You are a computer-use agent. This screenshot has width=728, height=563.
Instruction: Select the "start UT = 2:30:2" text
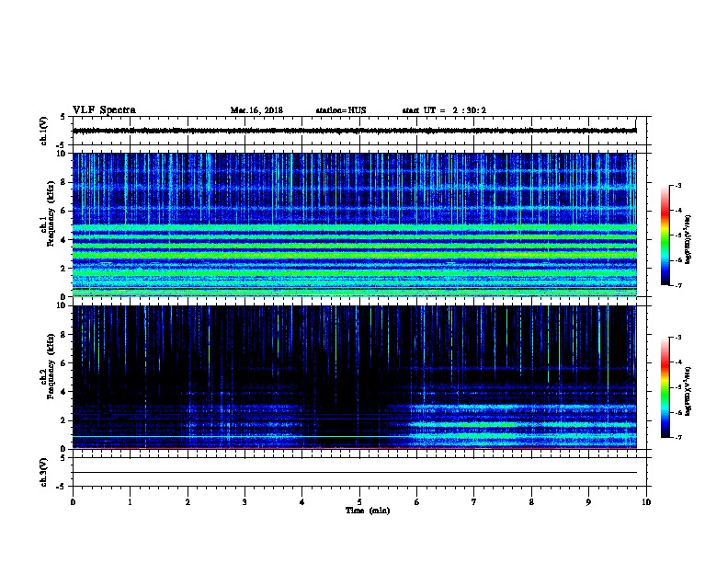point(444,110)
